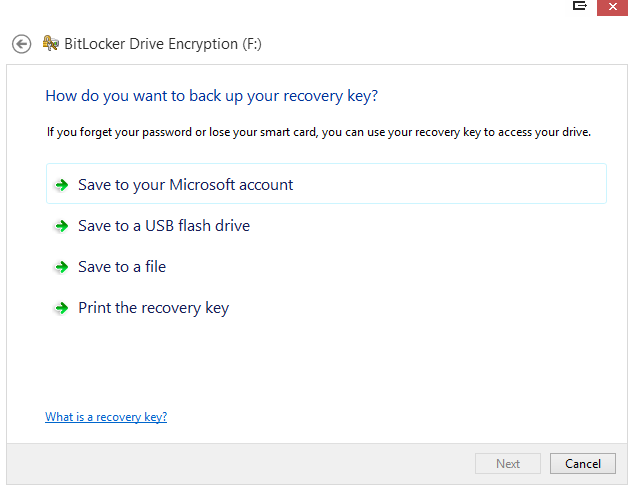Screen dimensions: 628x485
Task: Click the BitLocker Drive Encryption (F:) title text
Action: [163, 44]
